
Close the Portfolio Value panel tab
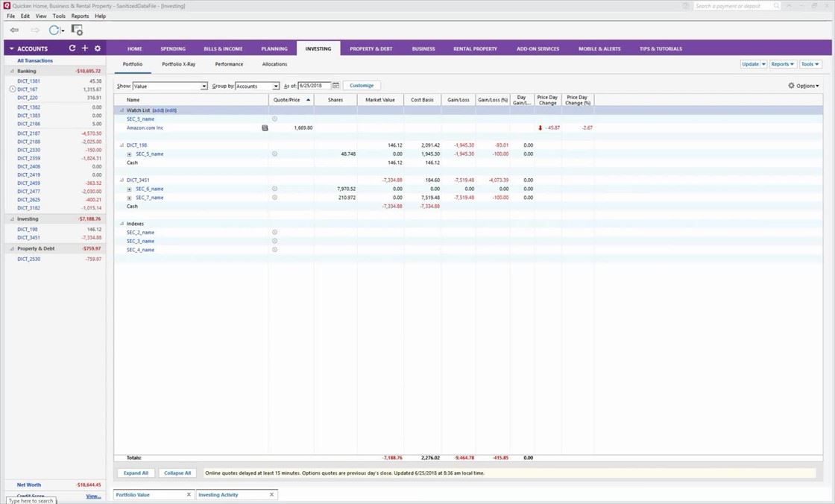click(x=189, y=494)
